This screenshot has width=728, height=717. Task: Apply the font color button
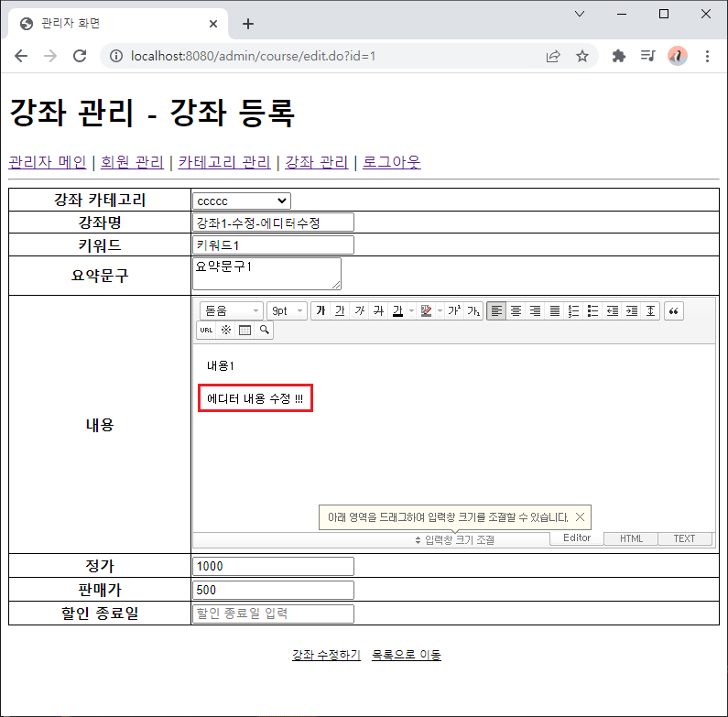(x=397, y=310)
